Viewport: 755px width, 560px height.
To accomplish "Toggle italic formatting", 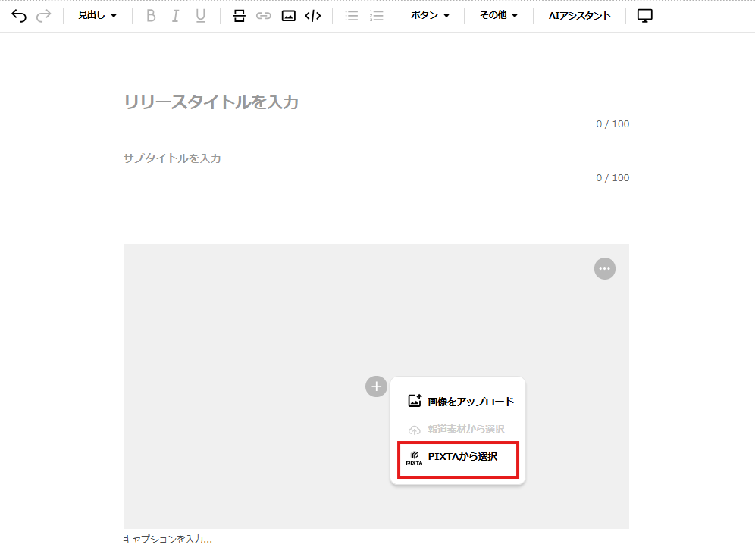I will 175,16.
